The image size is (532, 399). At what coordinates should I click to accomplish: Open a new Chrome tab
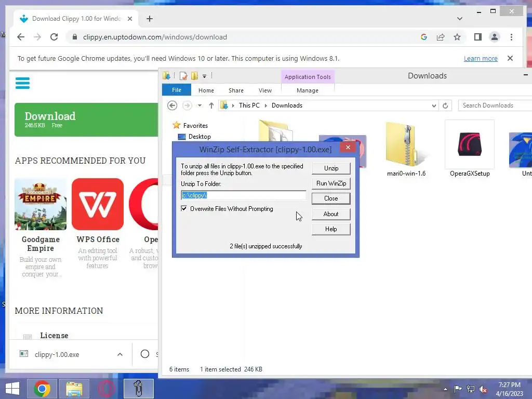click(150, 19)
